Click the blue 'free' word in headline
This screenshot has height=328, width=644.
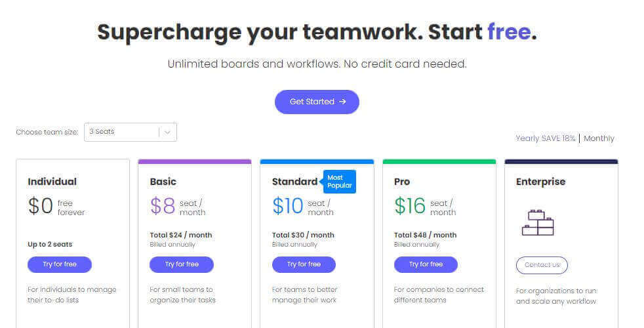pyautogui.click(x=509, y=31)
